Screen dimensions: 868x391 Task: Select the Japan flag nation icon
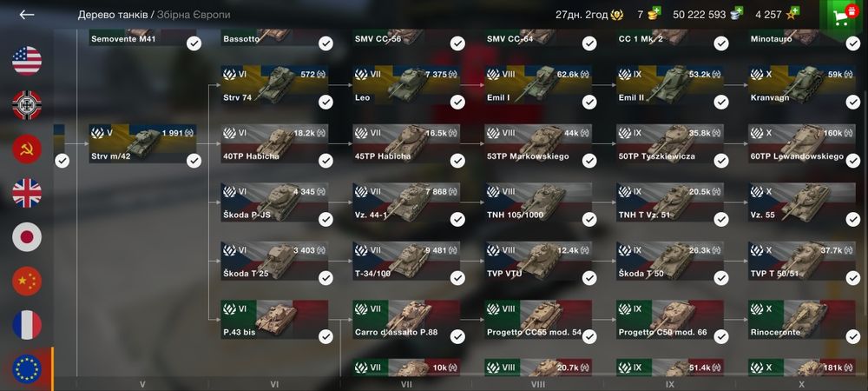tap(27, 237)
